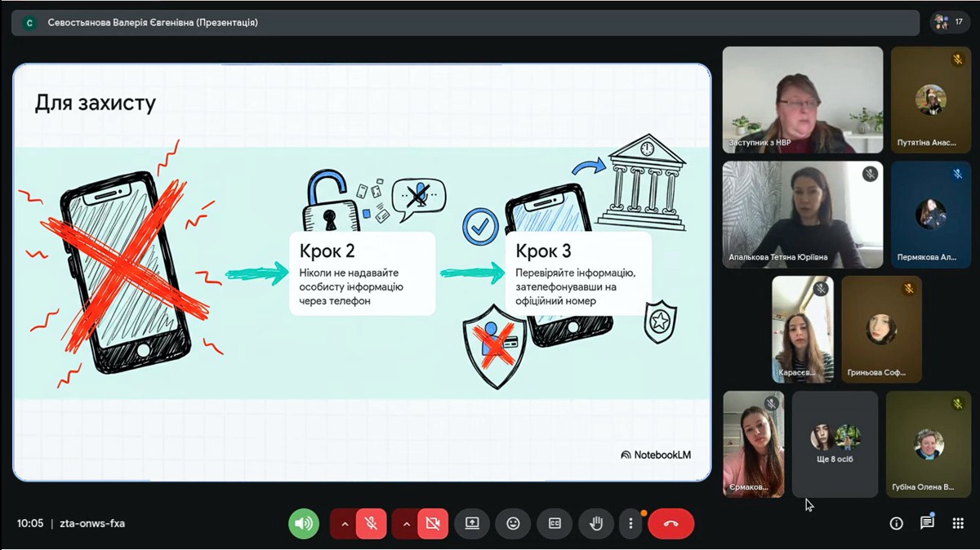Viewport: 980px width, 550px height.
Task: Click the Заступник з НВР video tile
Action: [802, 100]
